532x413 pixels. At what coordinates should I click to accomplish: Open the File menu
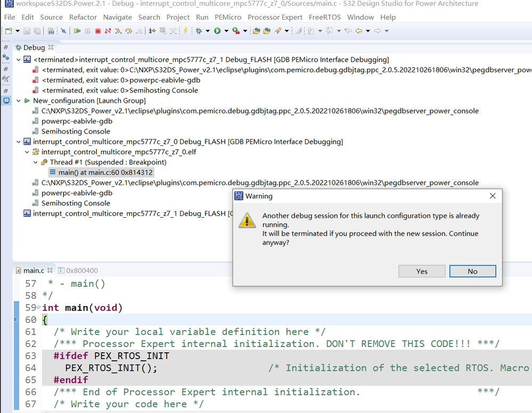coord(10,17)
